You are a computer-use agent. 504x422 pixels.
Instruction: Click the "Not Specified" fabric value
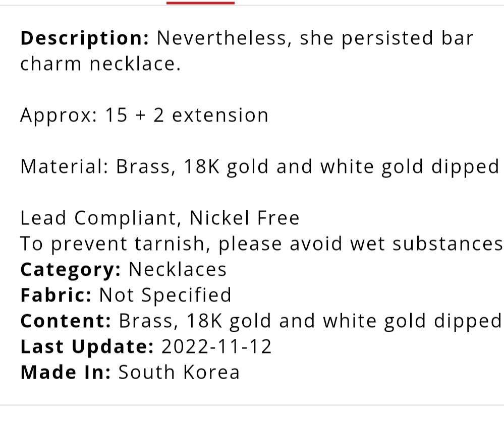(165, 295)
